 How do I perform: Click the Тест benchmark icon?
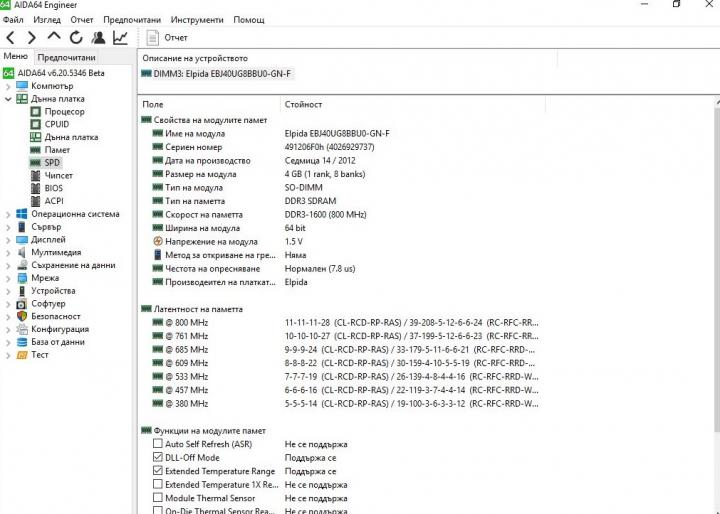(22, 355)
